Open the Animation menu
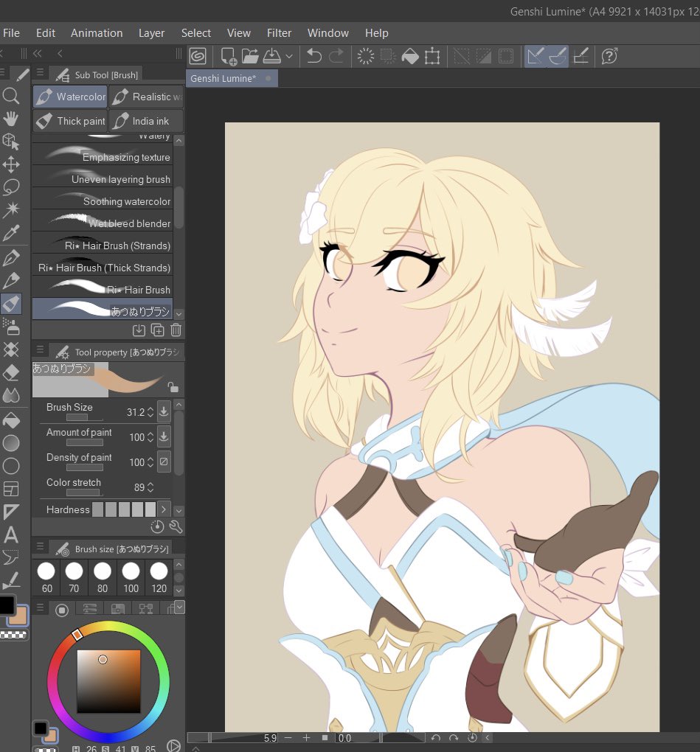The width and height of the screenshot is (700, 752). [x=97, y=33]
